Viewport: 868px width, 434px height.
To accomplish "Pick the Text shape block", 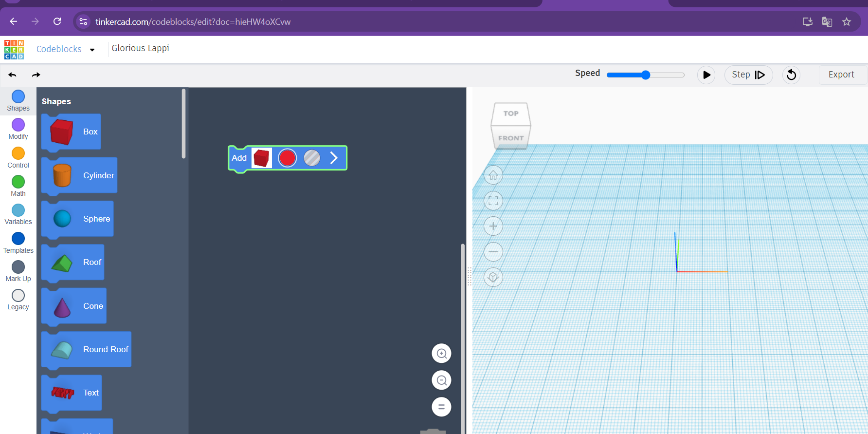I will click(72, 393).
